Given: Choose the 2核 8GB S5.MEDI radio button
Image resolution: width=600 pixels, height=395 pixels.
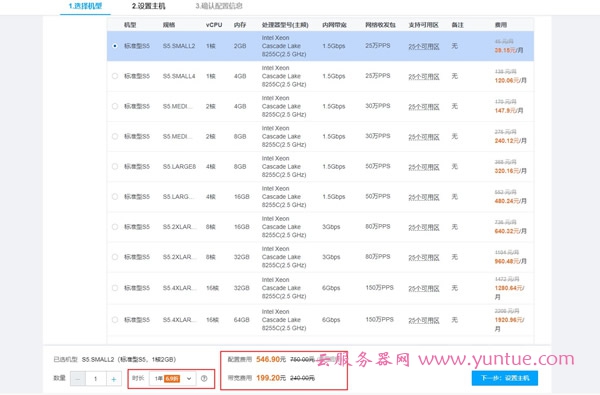Looking at the screenshot, I should [x=115, y=137].
